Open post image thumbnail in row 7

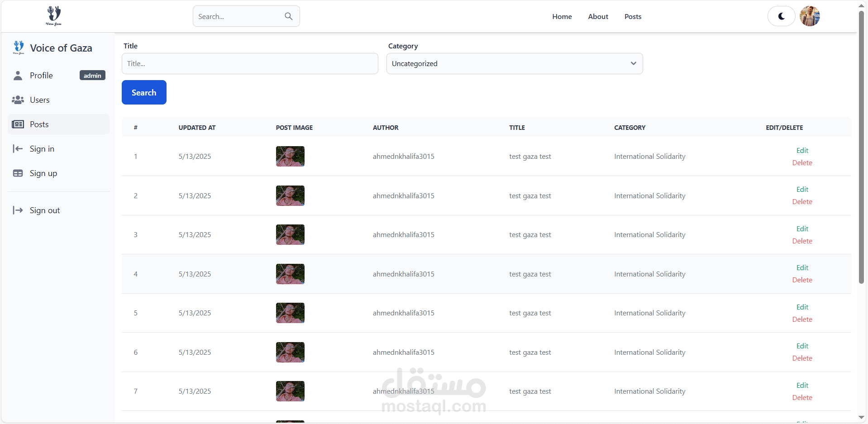click(x=290, y=391)
